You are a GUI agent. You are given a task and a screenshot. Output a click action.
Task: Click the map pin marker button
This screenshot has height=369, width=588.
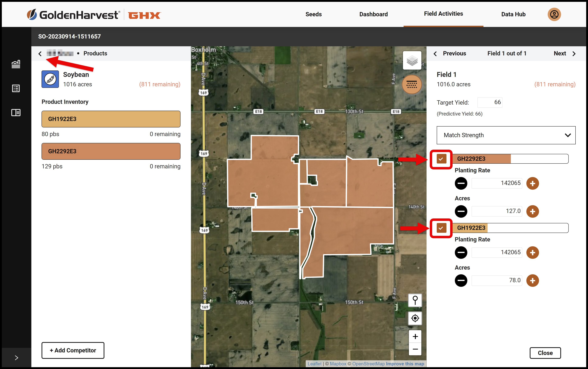tap(415, 300)
